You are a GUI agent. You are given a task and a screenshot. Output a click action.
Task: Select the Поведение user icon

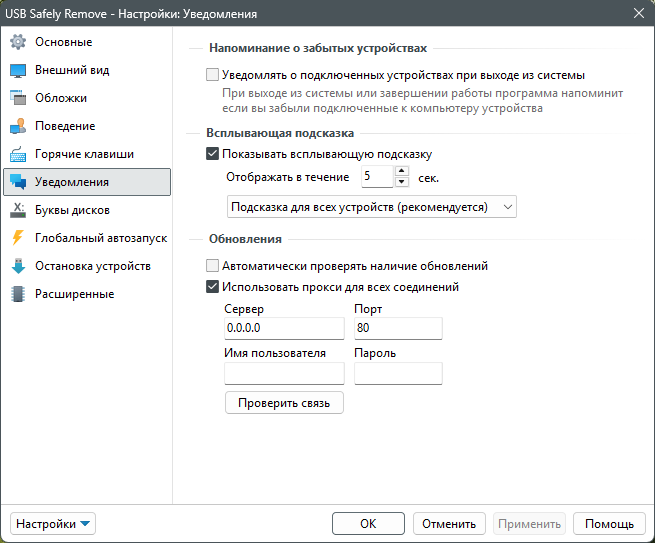point(18,126)
